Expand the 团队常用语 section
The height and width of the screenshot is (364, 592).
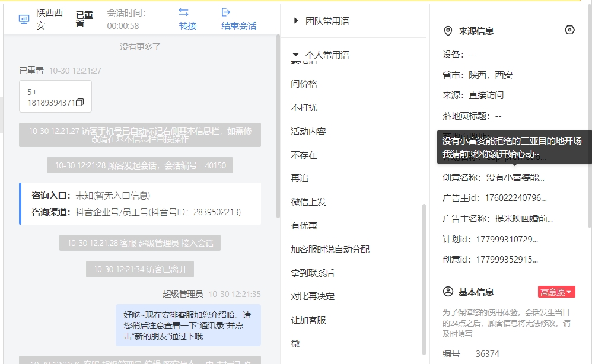coord(296,21)
